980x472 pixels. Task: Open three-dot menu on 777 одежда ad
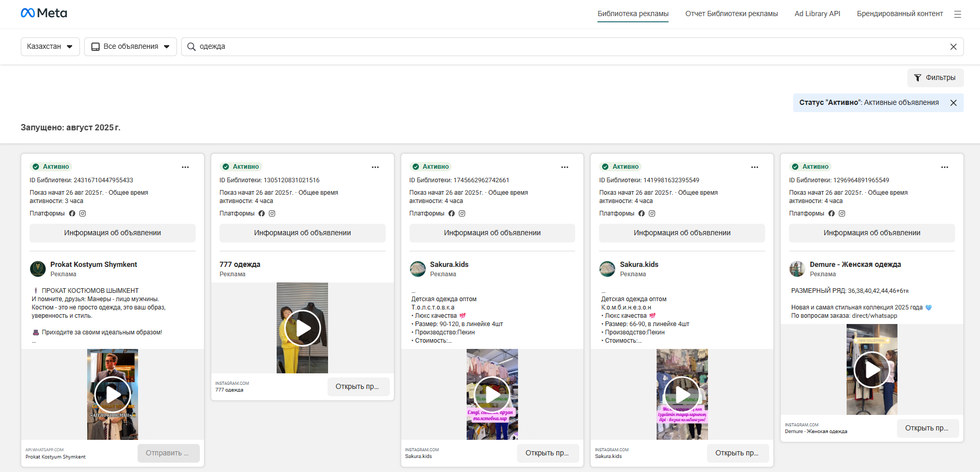(x=375, y=167)
